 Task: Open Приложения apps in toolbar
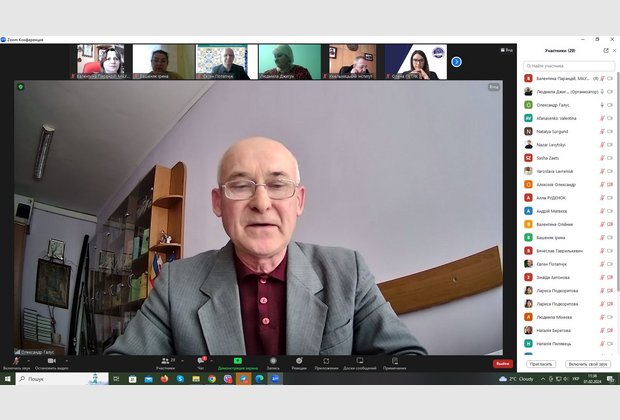(x=326, y=363)
